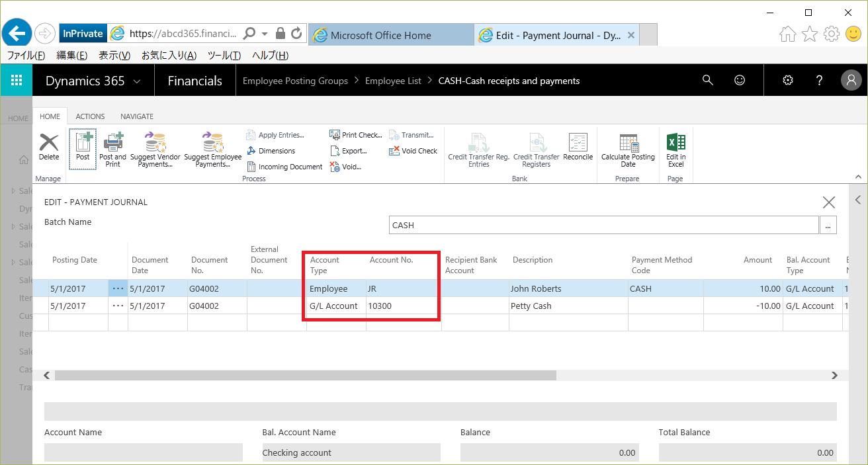The image size is (868, 465).
Task: Collapse the ribbon with the up chevron
Action: pyautogui.click(x=859, y=177)
